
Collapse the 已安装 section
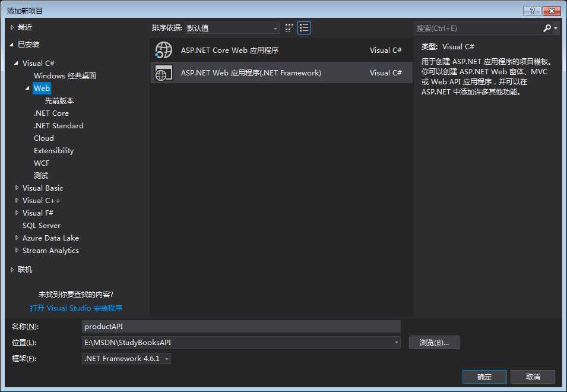pyautogui.click(x=11, y=45)
